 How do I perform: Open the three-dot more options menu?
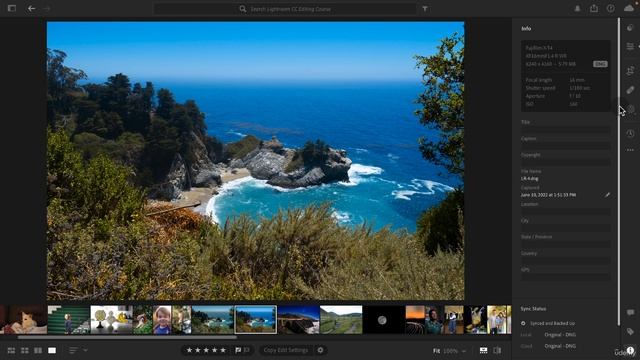[631, 150]
